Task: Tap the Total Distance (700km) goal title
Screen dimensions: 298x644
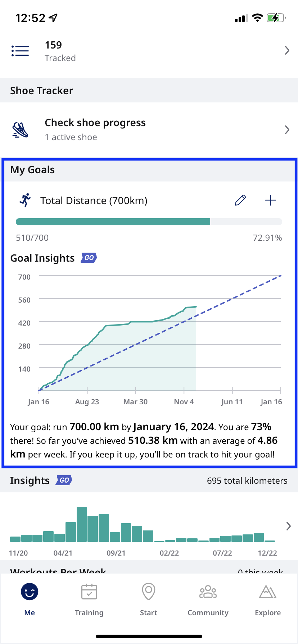Action: (94, 201)
